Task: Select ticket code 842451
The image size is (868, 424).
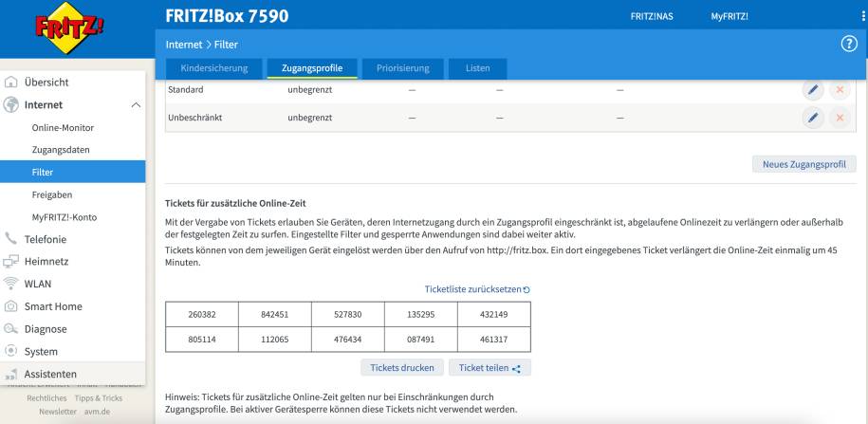Action: click(274, 314)
